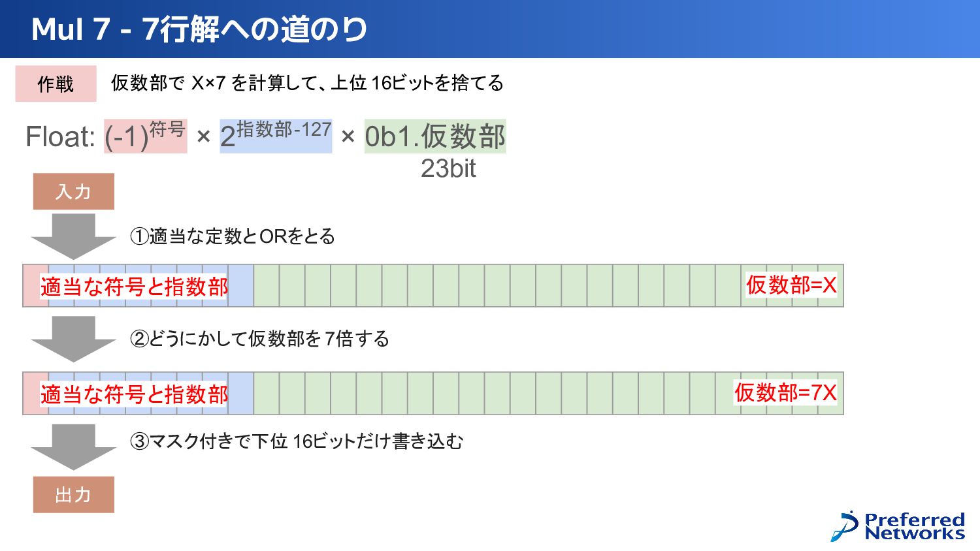Click the strategy sentence 仮数部で X×7 を計算して

307,83
